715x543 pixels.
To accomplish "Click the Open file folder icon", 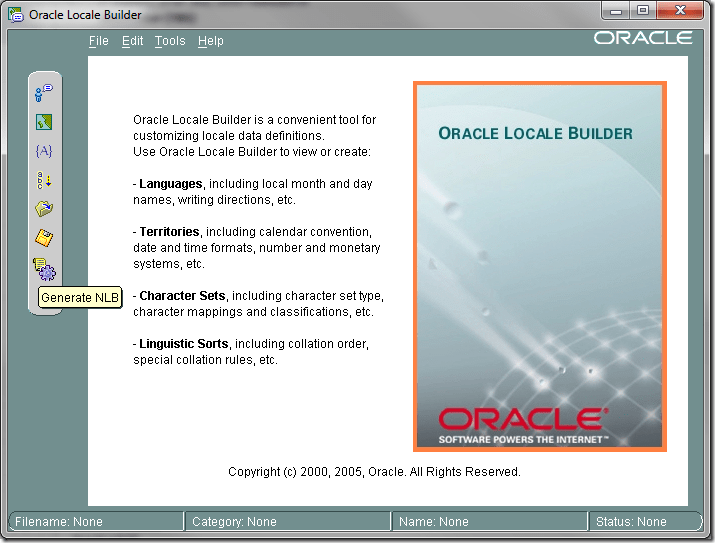I will (44, 209).
